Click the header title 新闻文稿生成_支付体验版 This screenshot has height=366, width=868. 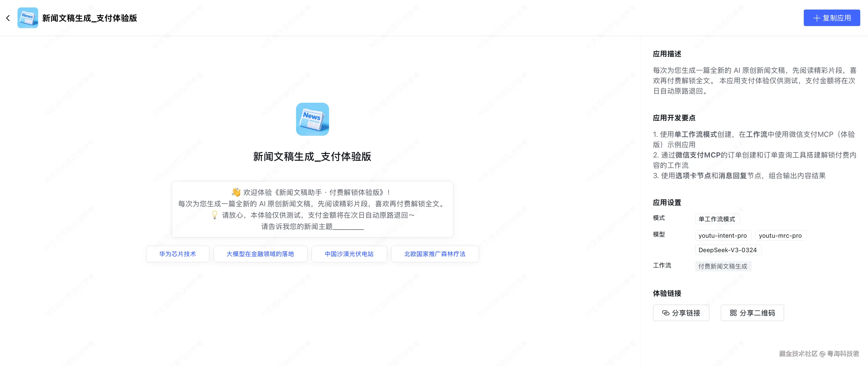click(90, 18)
